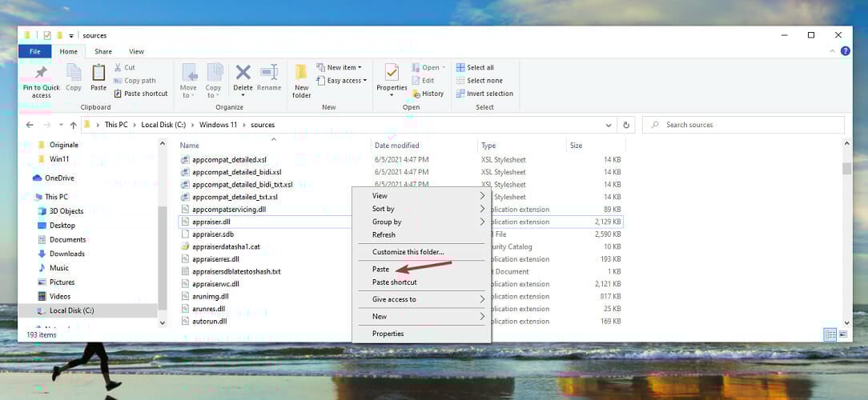
Task: Open the Properties checkmark icon
Action: [x=392, y=73]
